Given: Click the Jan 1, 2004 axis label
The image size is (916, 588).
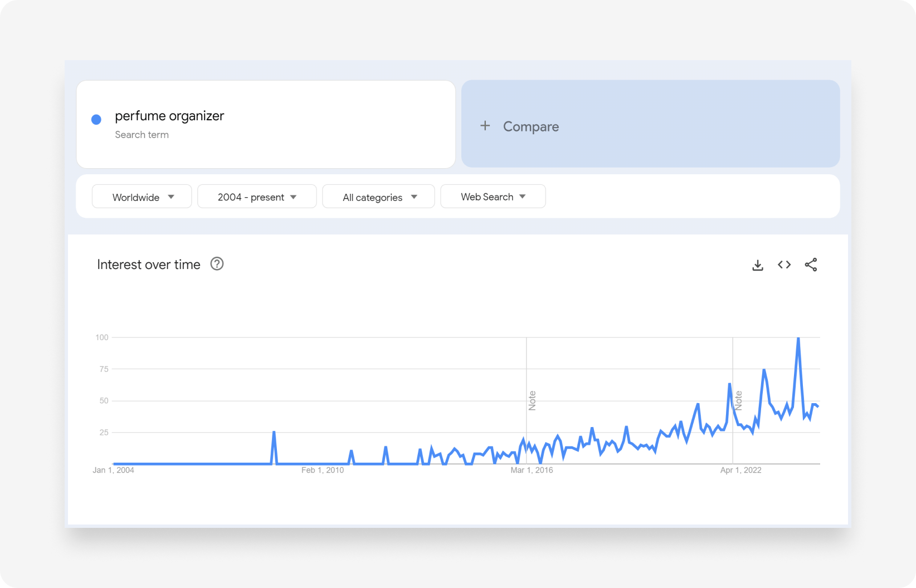Looking at the screenshot, I should pos(113,471).
